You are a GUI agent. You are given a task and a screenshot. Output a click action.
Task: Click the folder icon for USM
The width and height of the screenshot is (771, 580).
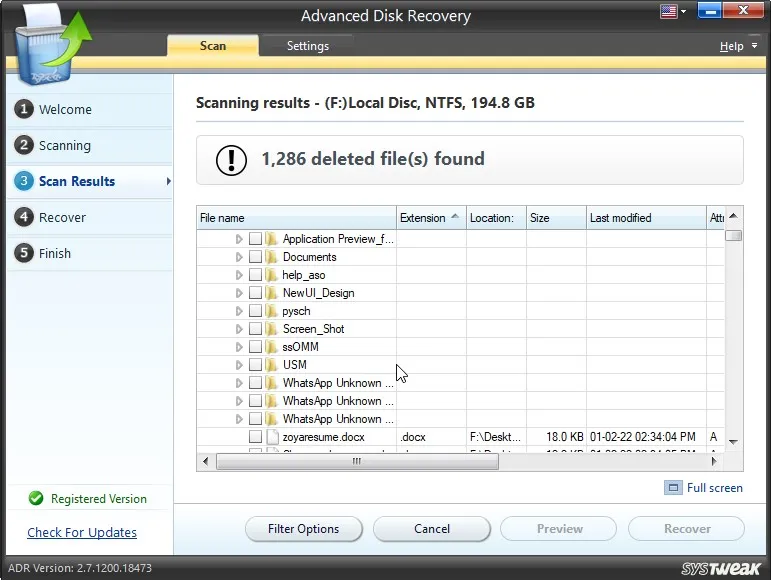click(271, 365)
